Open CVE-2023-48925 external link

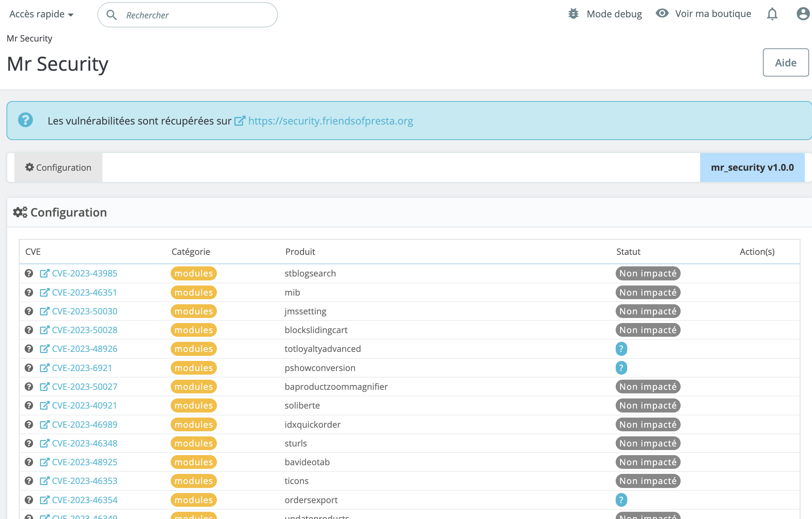coord(84,462)
